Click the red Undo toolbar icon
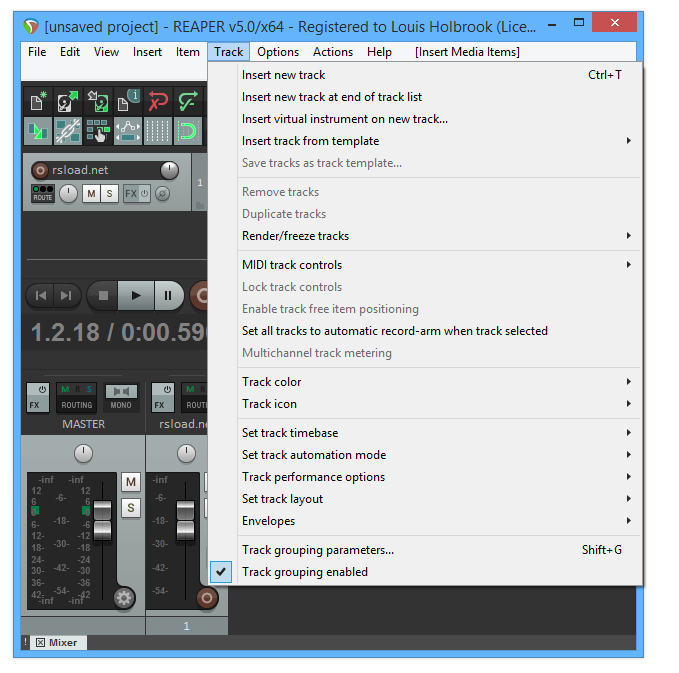679x673 pixels. click(x=158, y=100)
